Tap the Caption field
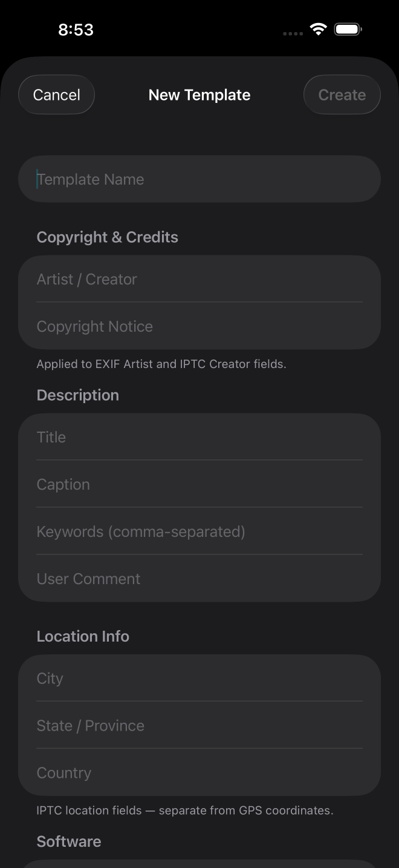This screenshot has width=399, height=868. tap(199, 484)
